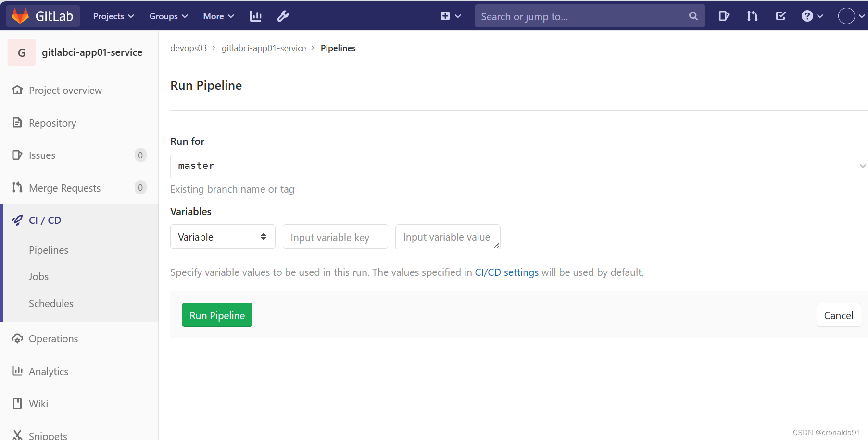
Task: Open the instance statistics chart icon
Action: click(256, 16)
